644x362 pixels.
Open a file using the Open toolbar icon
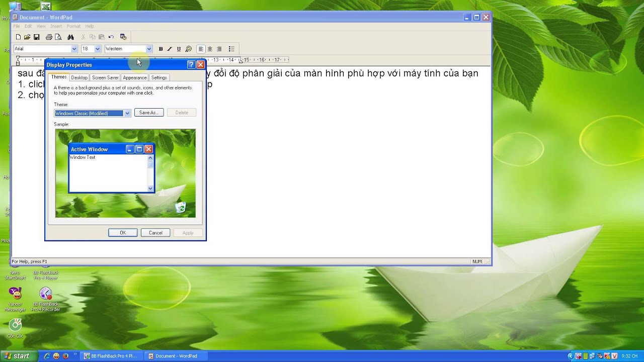coord(27,37)
